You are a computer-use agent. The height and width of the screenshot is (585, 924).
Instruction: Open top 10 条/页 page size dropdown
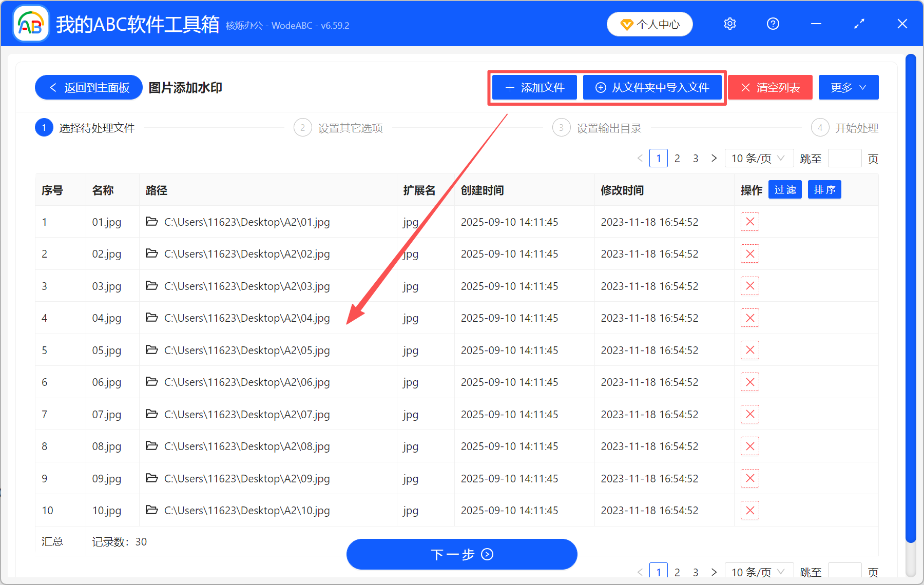pyautogui.click(x=759, y=158)
